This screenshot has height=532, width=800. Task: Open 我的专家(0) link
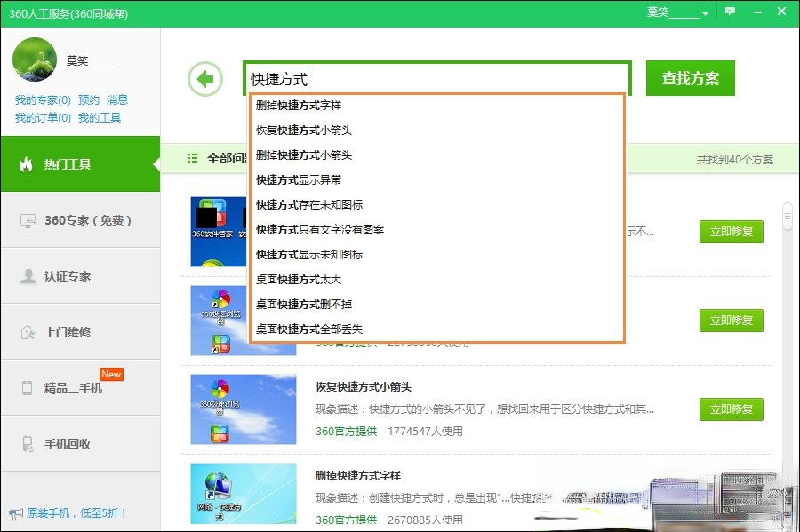tap(43, 99)
